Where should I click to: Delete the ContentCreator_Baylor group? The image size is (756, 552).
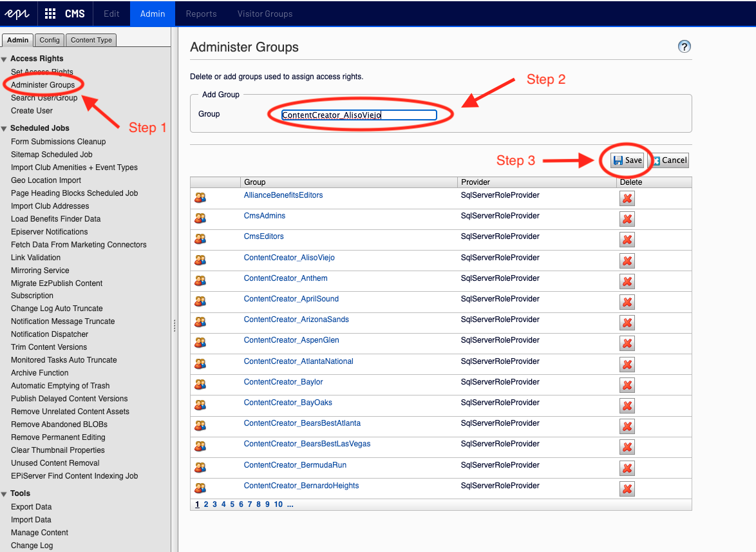627,385
